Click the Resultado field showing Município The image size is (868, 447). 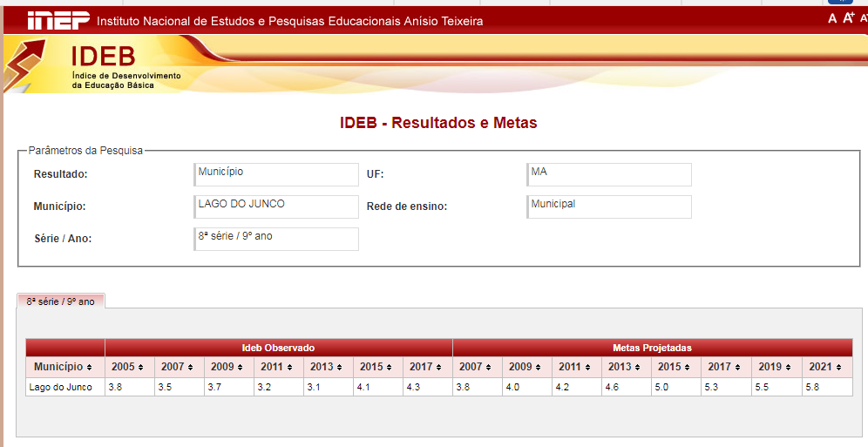[276, 174]
